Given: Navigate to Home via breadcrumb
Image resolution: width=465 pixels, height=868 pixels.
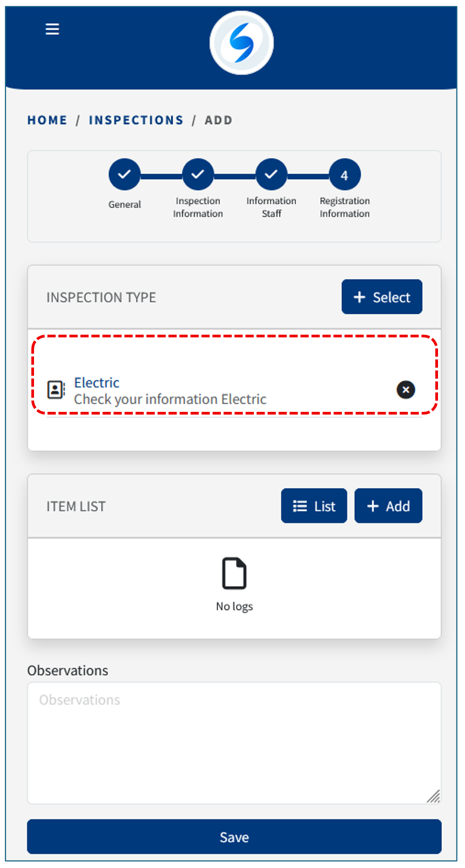Looking at the screenshot, I should 48,120.
